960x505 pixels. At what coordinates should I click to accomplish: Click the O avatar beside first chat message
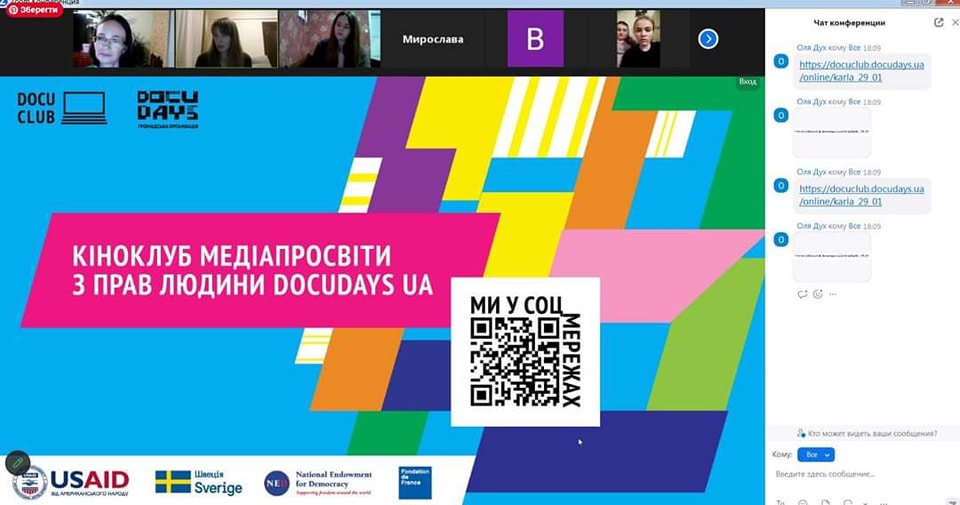pos(781,61)
